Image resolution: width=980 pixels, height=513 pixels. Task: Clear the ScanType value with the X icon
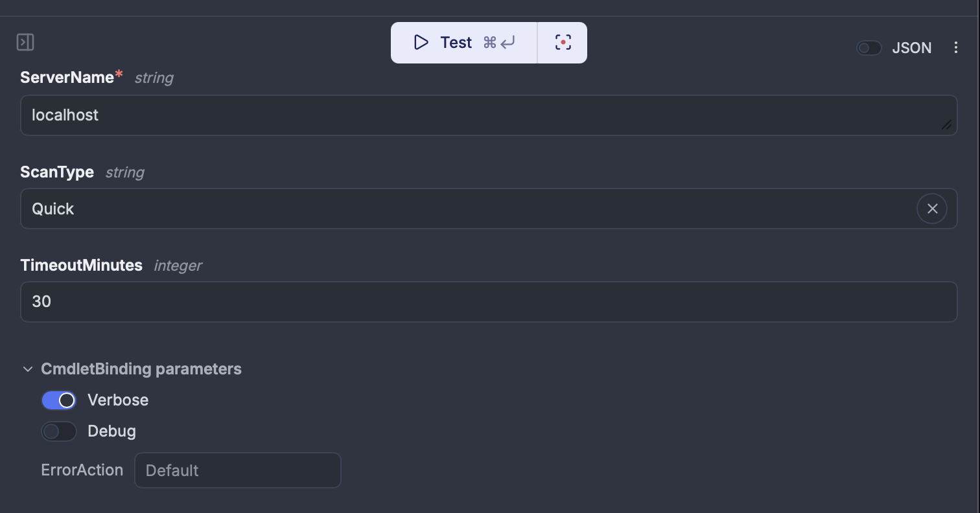(933, 209)
